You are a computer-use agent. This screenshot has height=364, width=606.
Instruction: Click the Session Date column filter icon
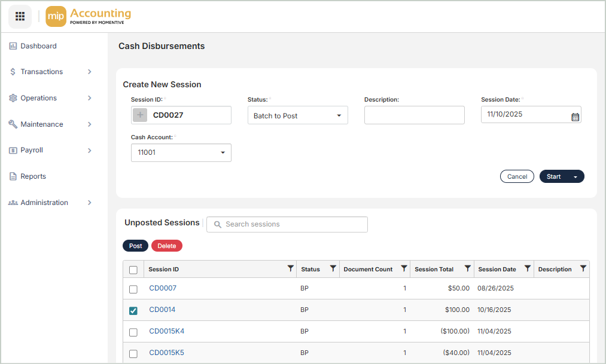pos(527,269)
